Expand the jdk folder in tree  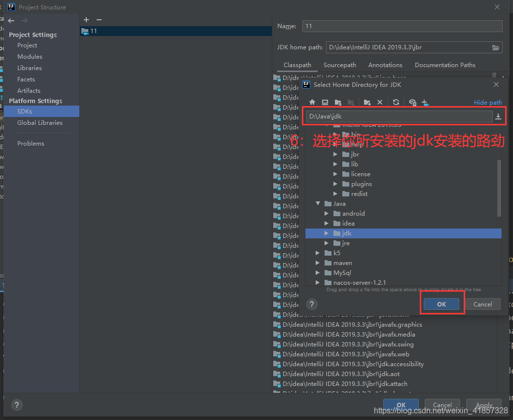tap(327, 233)
